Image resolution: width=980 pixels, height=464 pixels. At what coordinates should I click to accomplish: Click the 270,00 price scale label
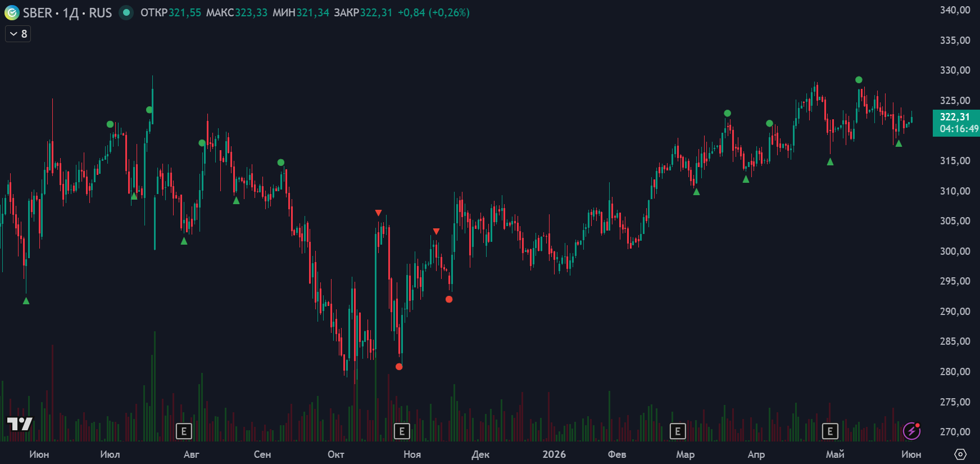pos(955,432)
